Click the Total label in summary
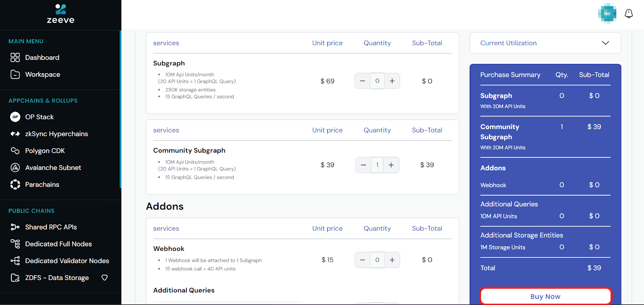The height and width of the screenshot is (305, 644). coord(488,268)
